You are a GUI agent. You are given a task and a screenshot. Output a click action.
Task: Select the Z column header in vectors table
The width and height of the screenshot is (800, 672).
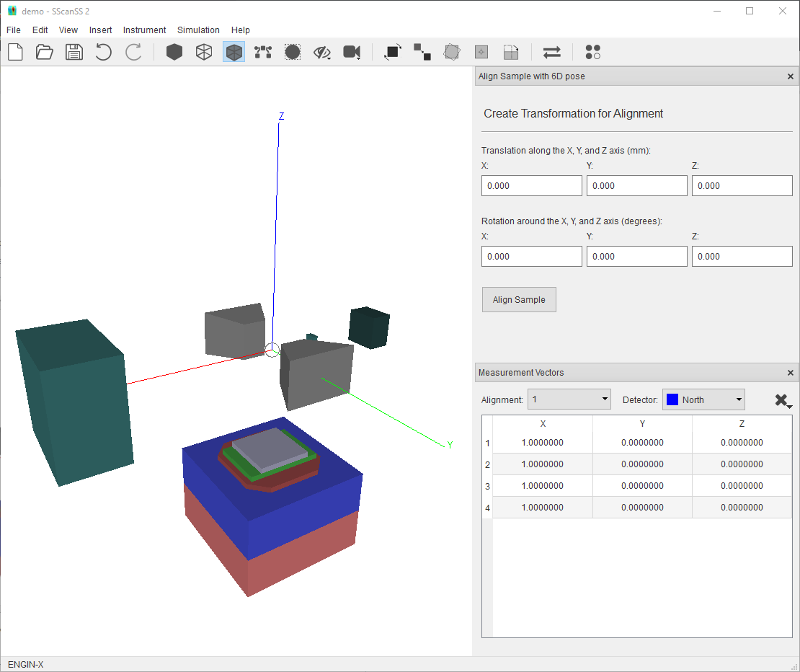[x=742, y=424]
